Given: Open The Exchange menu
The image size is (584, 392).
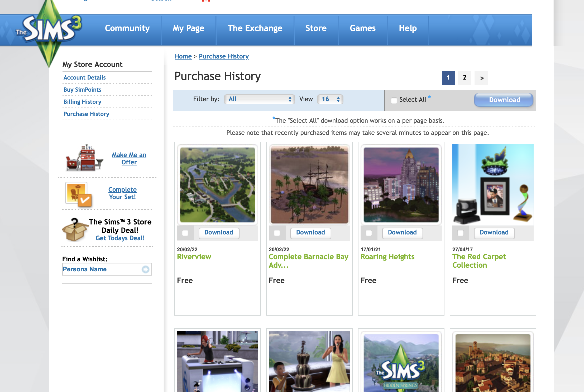Looking at the screenshot, I should [x=255, y=28].
